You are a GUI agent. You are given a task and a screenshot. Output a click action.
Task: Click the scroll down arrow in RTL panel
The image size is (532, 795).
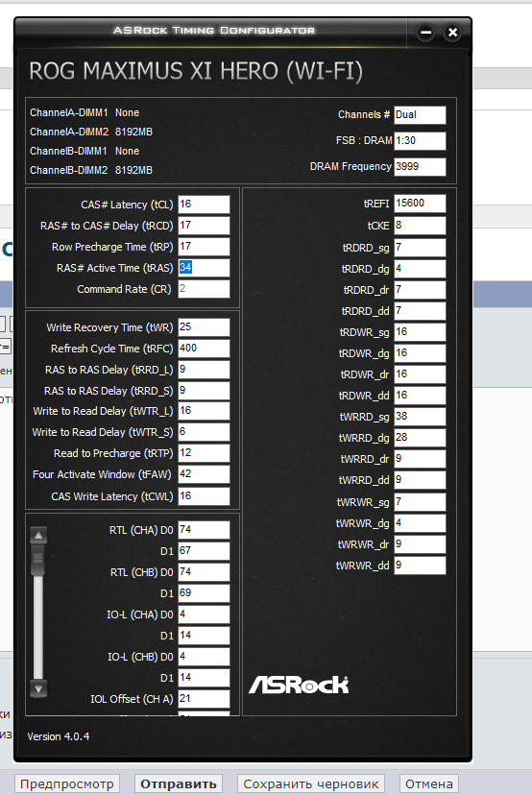pos(38,688)
